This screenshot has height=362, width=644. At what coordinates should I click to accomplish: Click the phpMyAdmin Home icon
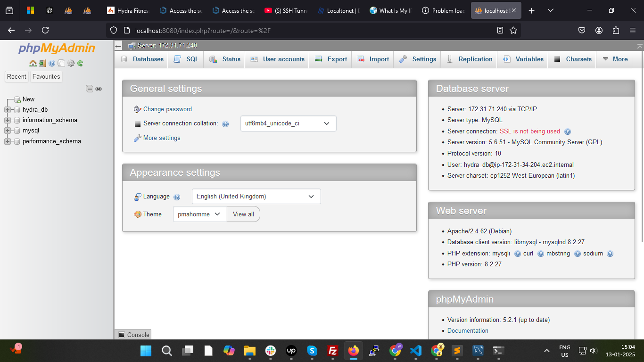pos(33,63)
